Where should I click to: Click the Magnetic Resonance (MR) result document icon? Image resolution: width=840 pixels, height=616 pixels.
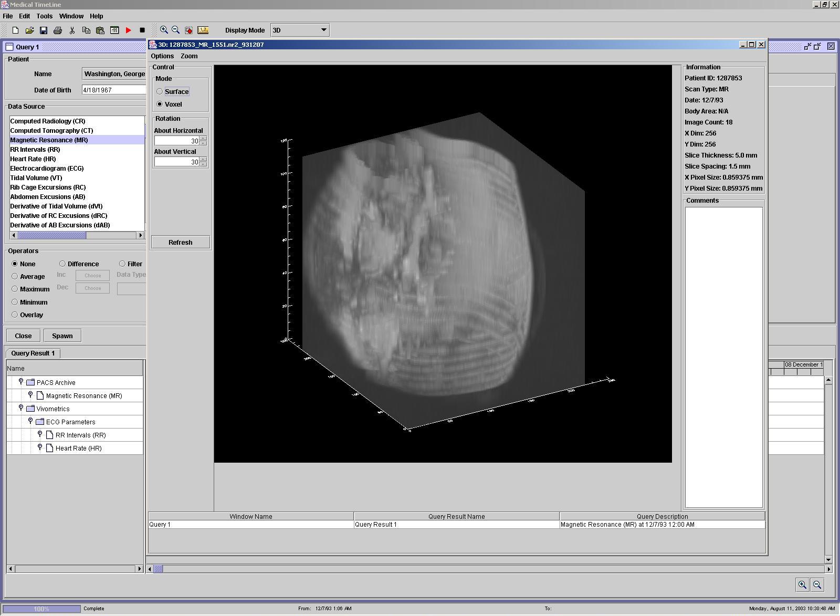click(x=40, y=395)
